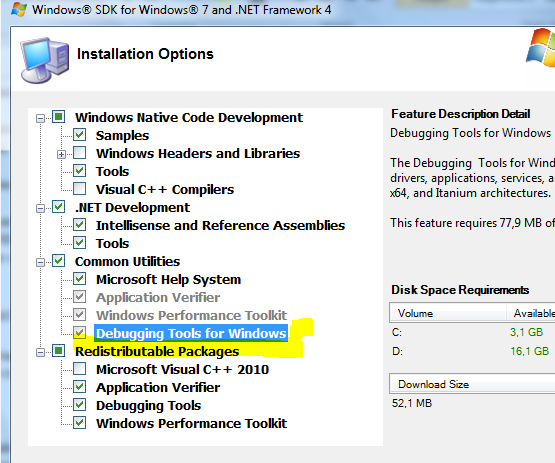Select the Visual C++ Compilers label
The height and width of the screenshot is (463, 555).
165,190
